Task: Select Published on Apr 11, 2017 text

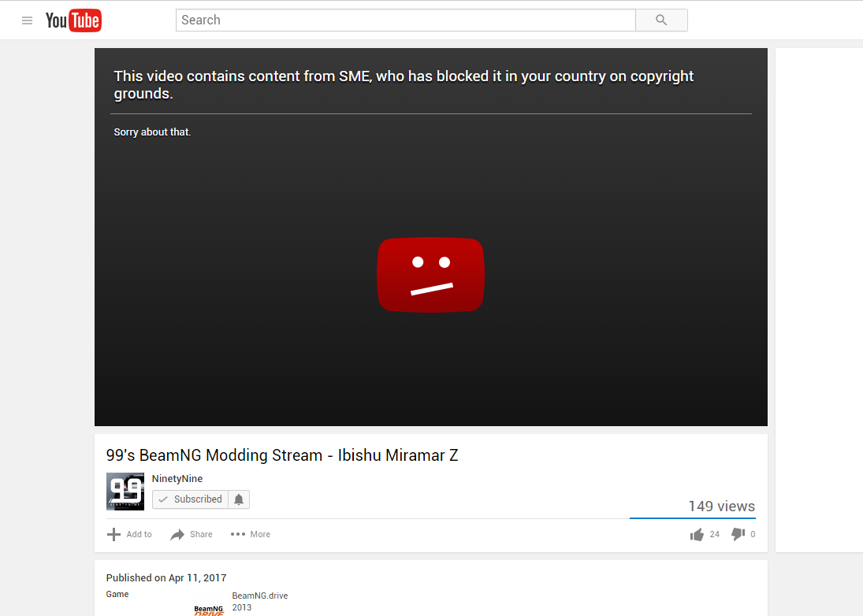Action: (x=166, y=578)
